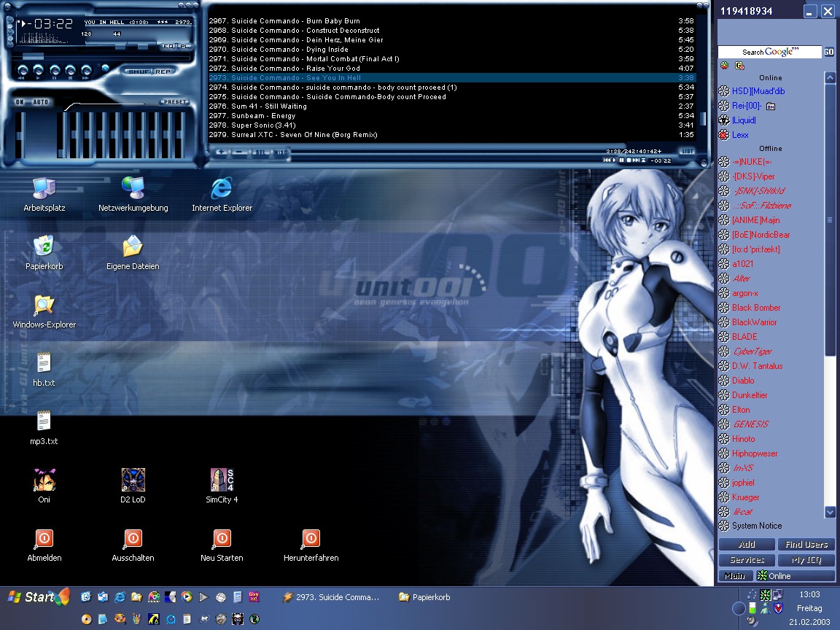This screenshot has width=840, height=630.
Task: Click the ICQ Find Users button
Action: pos(806,545)
